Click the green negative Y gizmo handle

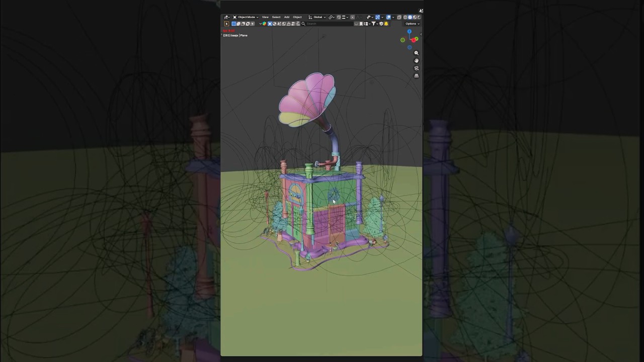tap(403, 40)
